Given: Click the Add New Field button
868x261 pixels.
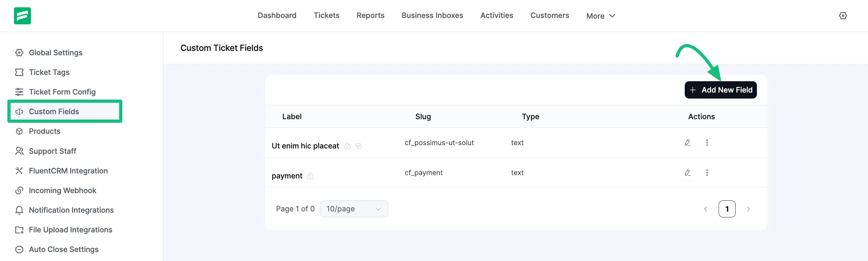Looking at the screenshot, I should coord(720,90).
